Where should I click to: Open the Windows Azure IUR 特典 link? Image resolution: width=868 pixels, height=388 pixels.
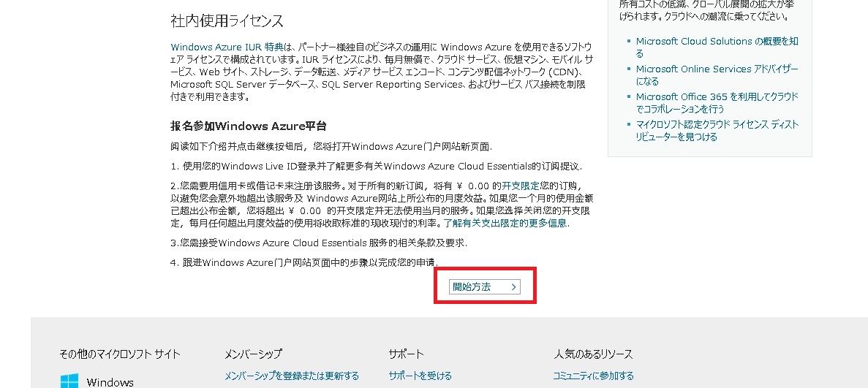(227, 47)
